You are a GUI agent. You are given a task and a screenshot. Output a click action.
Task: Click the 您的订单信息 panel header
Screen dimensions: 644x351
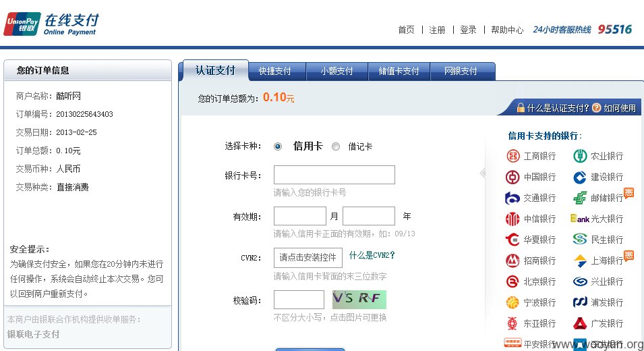(x=88, y=70)
